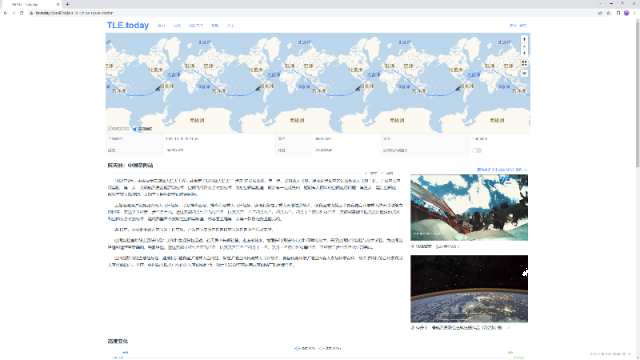Screen dimensions: 640x360
Task: Zoom out on the satellite map
Action: pyautogui.click(x=524, y=46)
